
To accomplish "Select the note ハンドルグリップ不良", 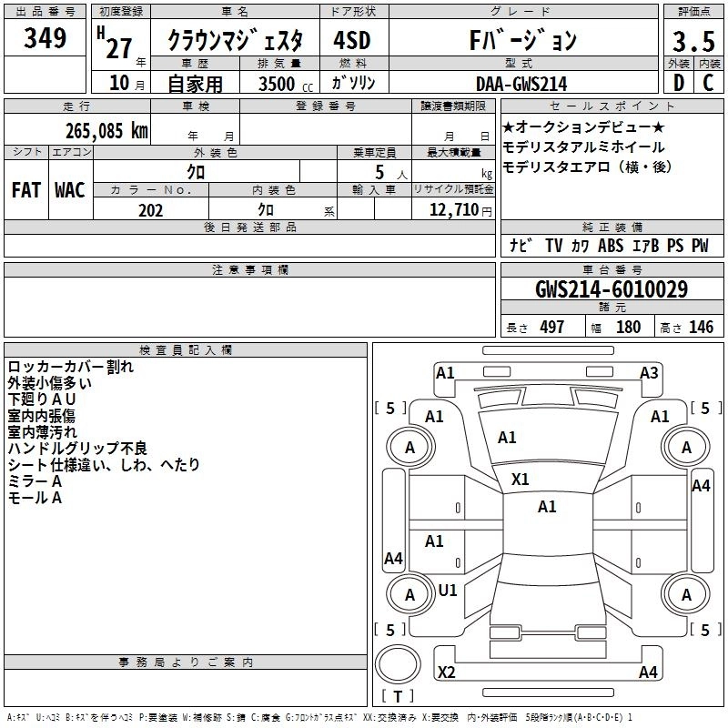I will click(x=77, y=448).
